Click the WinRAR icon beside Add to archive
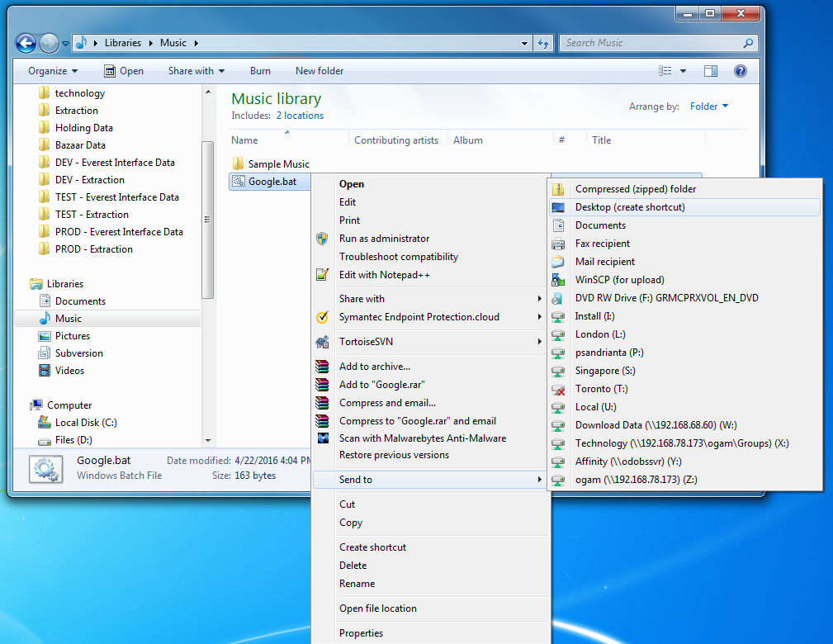The image size is (833, 644). (322, 367)
